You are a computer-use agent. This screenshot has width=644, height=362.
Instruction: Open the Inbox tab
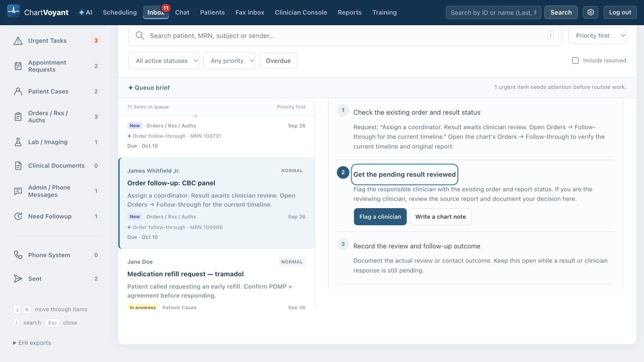click(x=156, y=13)
